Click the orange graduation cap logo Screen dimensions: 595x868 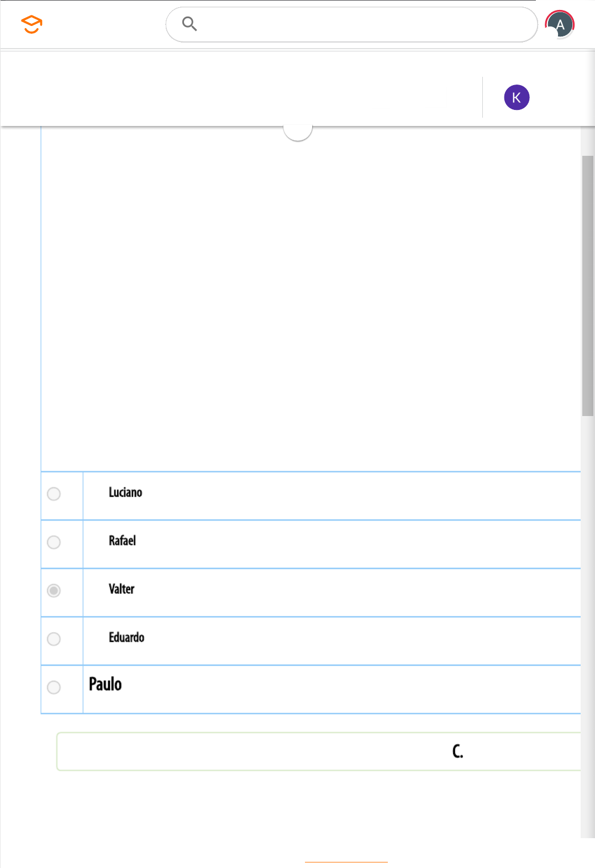coord(31,24)
